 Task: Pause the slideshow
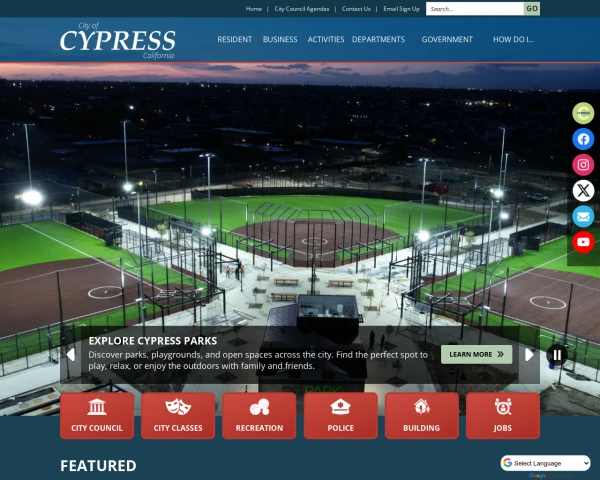tap(557, 355)
